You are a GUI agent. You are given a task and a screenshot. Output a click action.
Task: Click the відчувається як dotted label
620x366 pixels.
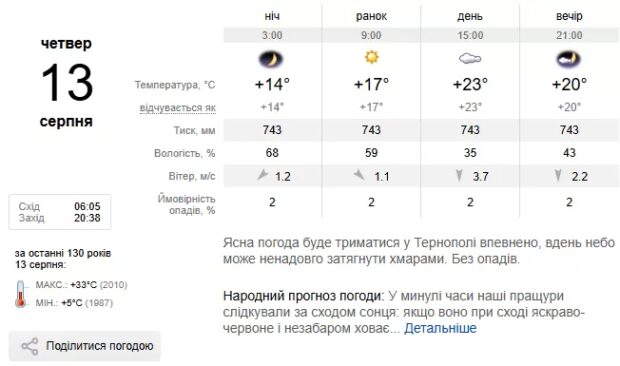178,108
